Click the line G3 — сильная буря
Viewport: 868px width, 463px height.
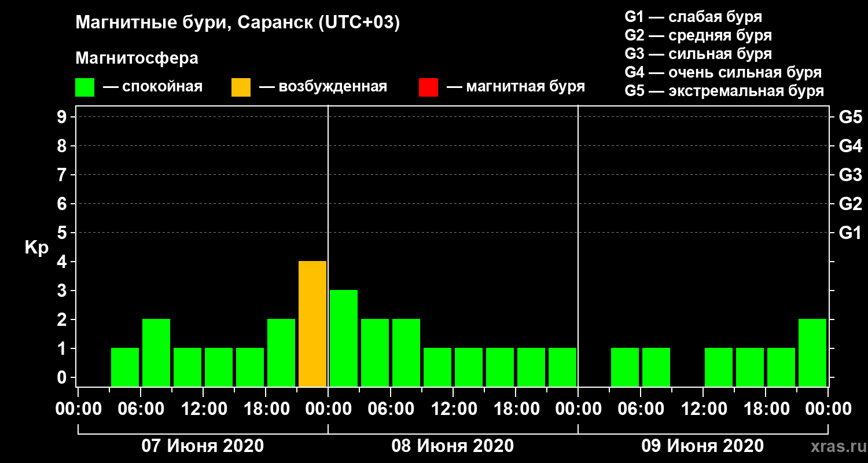coord(698,54)
